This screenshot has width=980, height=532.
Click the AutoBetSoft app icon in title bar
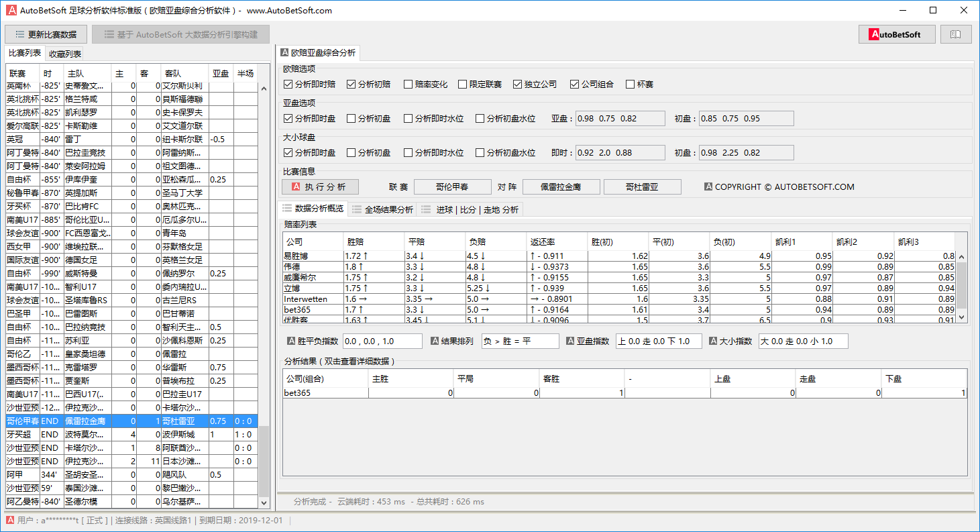11,10
